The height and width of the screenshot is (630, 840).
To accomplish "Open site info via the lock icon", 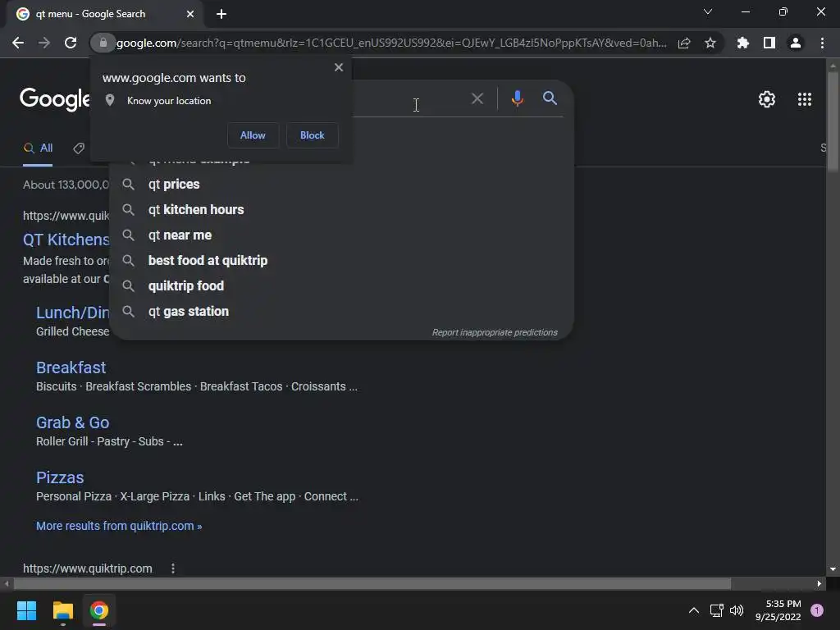I will [x=103, y=43].
